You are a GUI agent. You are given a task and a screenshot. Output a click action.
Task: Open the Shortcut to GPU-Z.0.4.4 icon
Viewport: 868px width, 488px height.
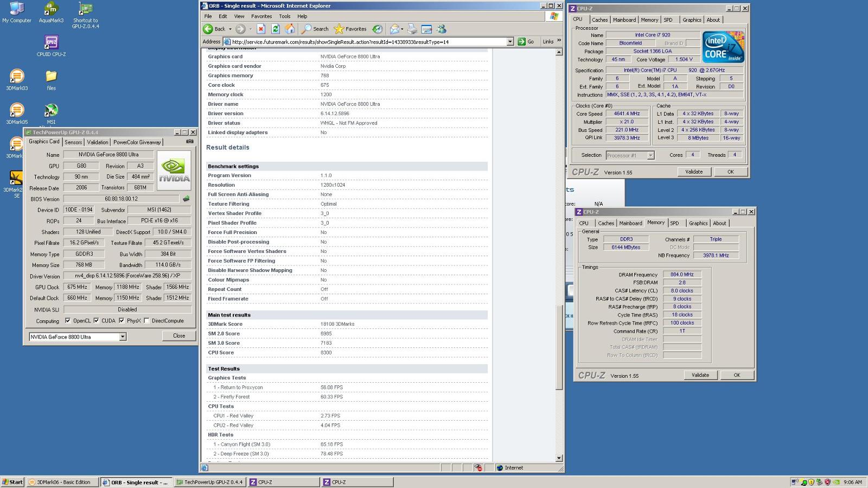tap(85, 15)
